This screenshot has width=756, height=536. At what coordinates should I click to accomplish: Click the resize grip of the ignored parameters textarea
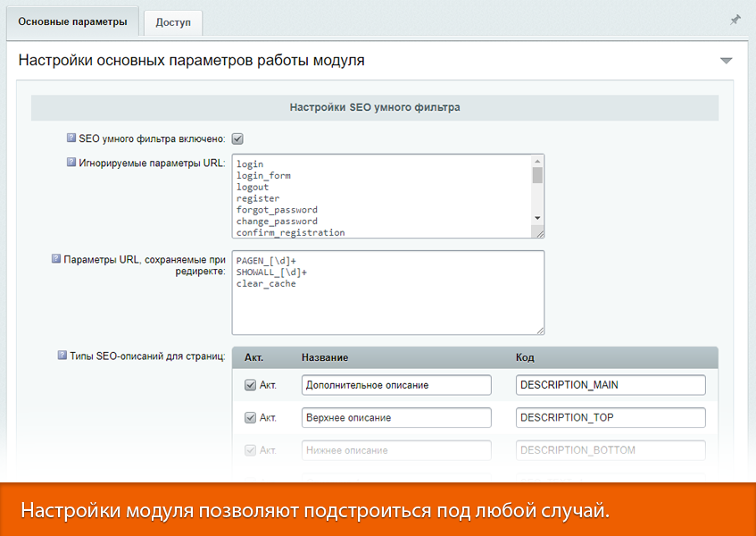542,233
